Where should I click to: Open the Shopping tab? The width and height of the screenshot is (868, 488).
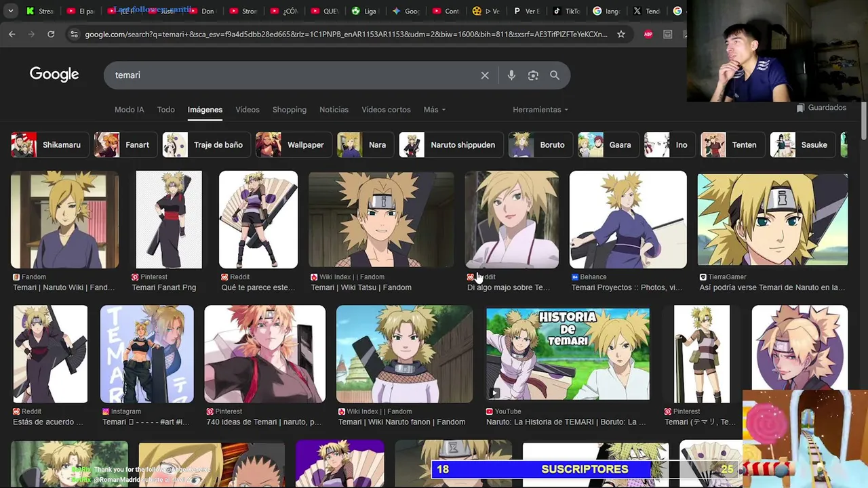(x=290, y=110)
